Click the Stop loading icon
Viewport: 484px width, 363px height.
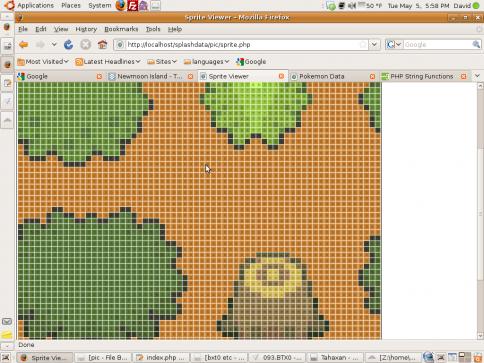pos(86,44)
